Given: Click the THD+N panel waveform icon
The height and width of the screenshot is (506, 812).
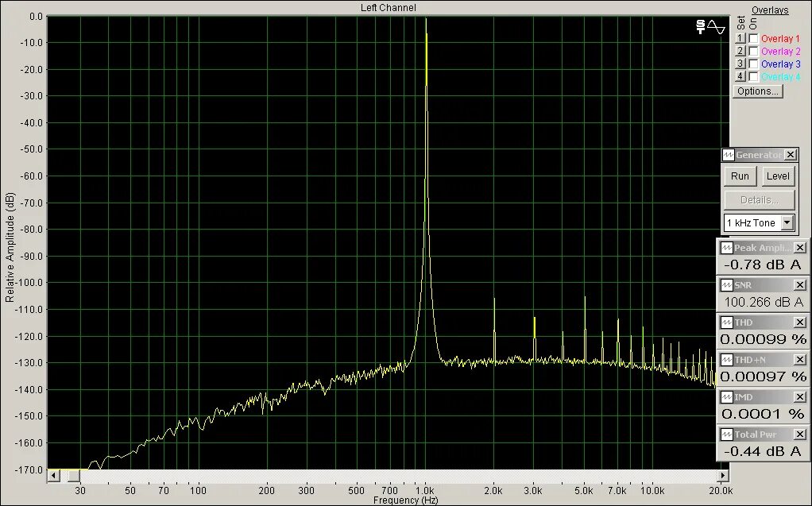Looking at the screenshot, I should [x=726, y=359].
